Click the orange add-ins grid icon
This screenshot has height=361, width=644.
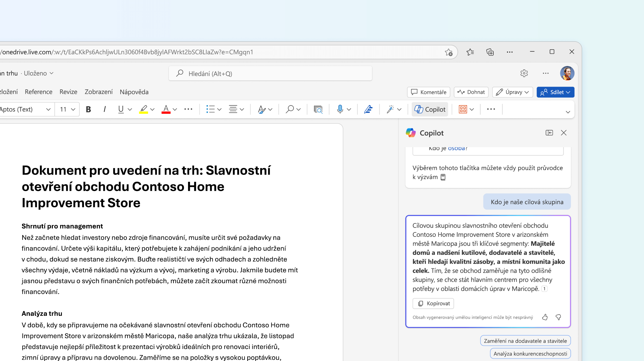463,109
